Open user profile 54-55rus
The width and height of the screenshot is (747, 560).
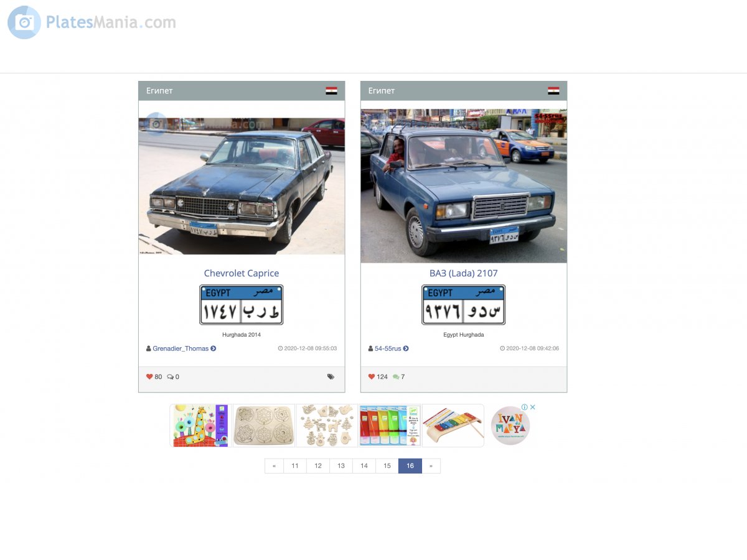coord(388,348)
